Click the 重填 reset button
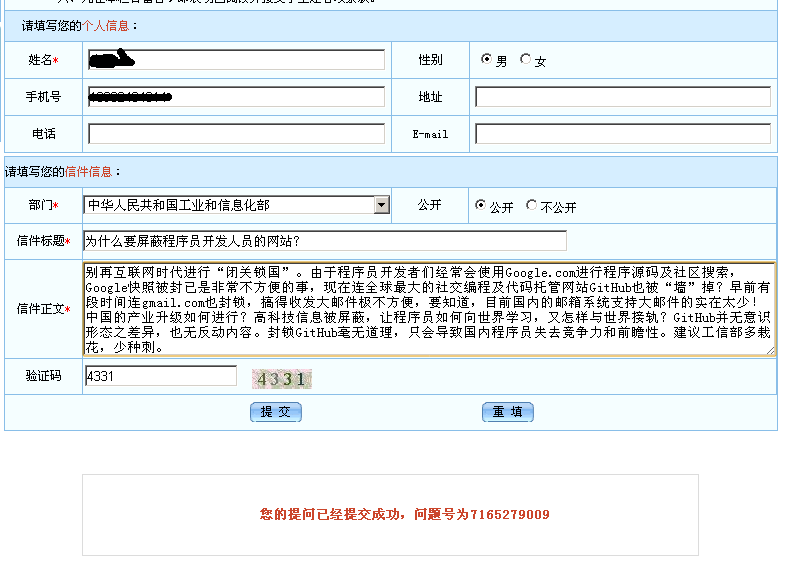The width and height of the screenshot is (785, 573). [x=508, y=412]
